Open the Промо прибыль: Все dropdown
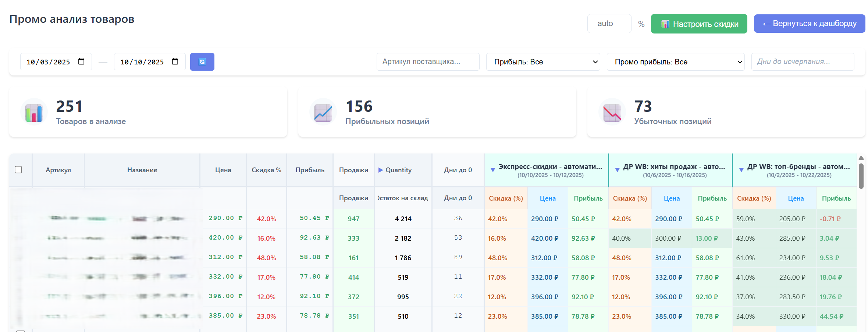Viewport: 868px width, 332px height. coord(675,62)
